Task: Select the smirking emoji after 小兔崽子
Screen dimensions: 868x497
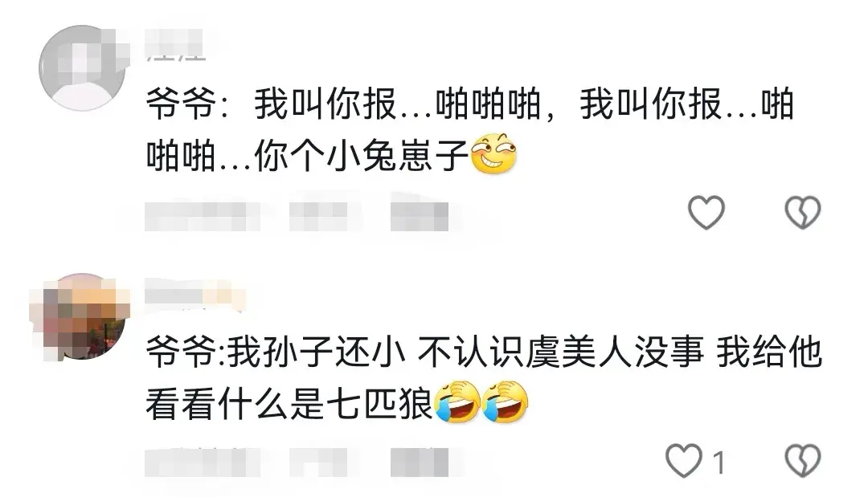Action: pyautogui.click(x=493, y=153)
